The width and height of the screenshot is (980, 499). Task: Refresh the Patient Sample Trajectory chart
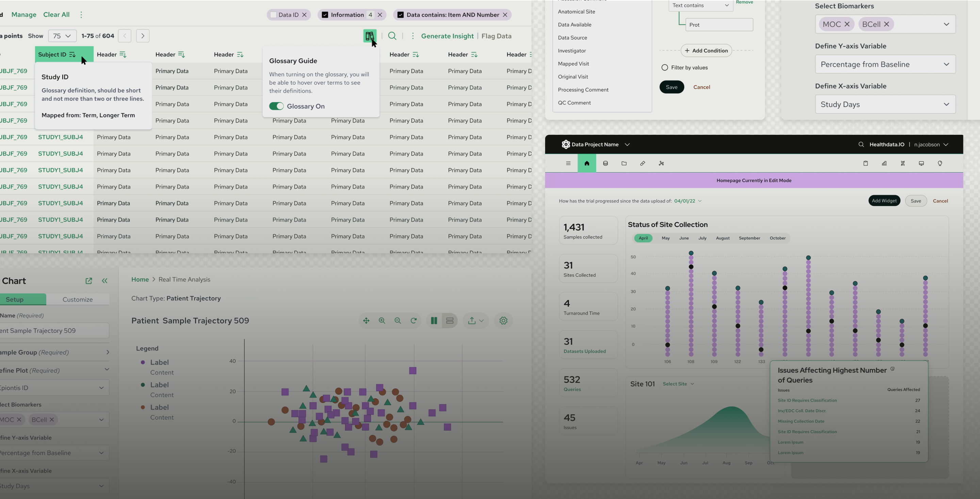[x=414, y=321]
